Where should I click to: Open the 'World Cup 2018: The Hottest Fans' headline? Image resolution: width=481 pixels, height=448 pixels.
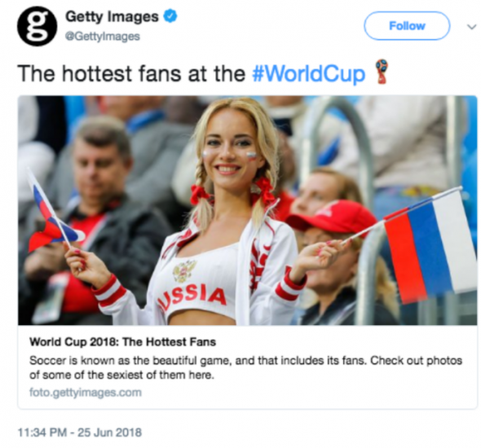(x=123, y=341)
